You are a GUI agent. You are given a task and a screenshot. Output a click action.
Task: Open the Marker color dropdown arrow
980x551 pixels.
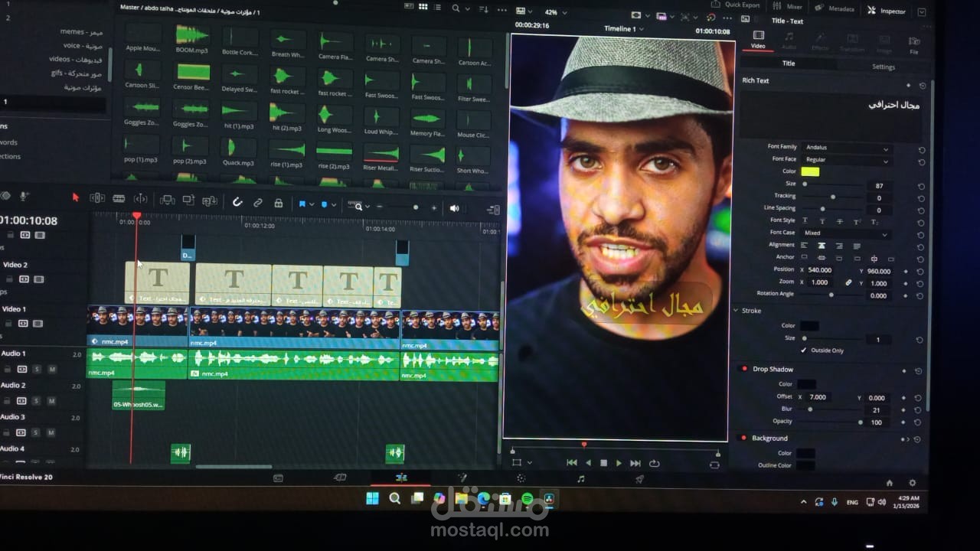pos(334,206)
